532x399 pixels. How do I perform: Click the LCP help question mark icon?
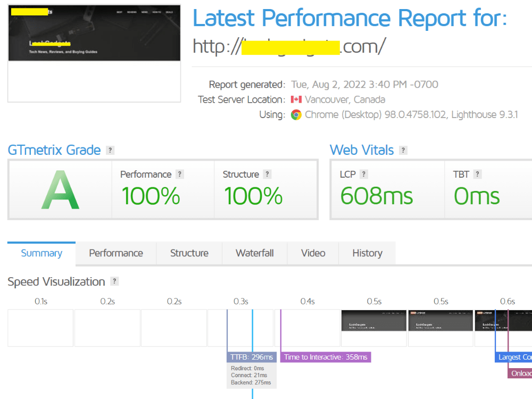coord(364,174)
